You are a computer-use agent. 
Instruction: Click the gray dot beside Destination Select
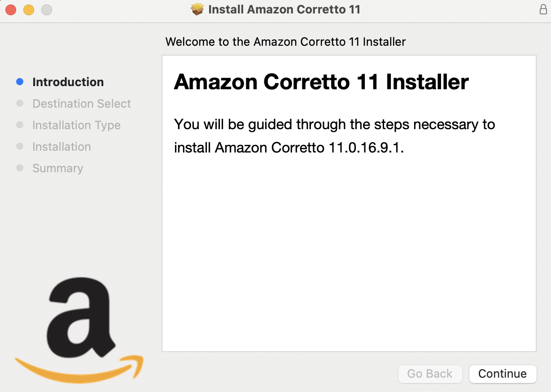(x=20, y=103)
